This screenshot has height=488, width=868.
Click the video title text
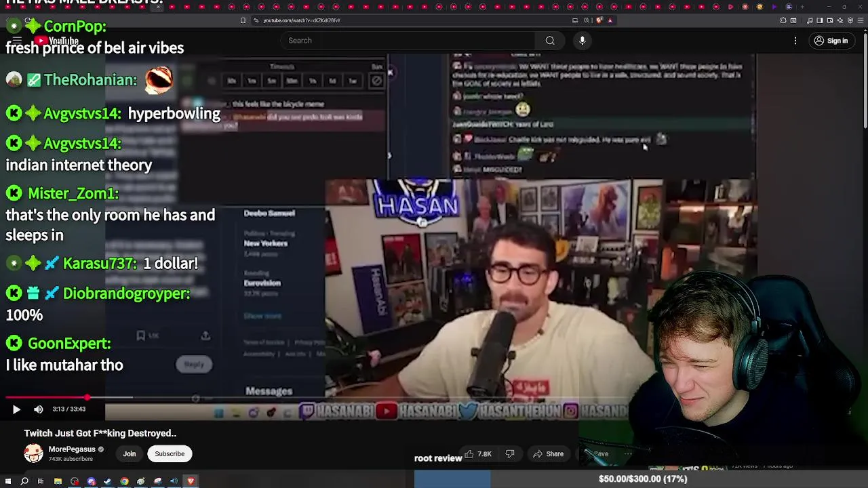point(100,433)
